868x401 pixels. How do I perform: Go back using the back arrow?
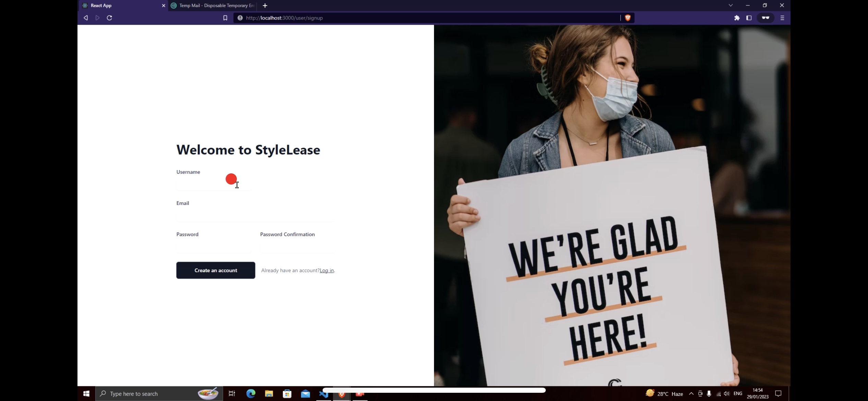[x=86, y=18]
